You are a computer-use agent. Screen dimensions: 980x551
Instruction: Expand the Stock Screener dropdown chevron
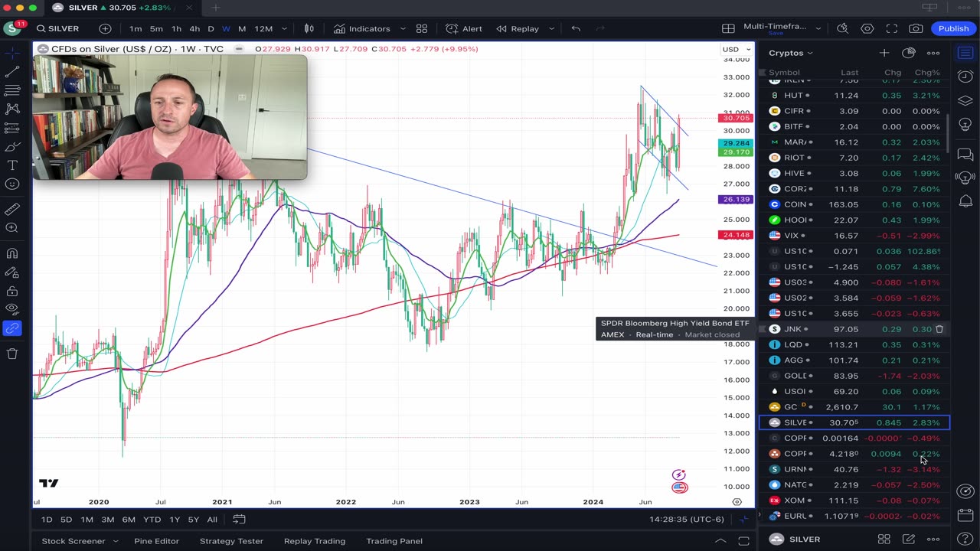[x=116, y=541]
